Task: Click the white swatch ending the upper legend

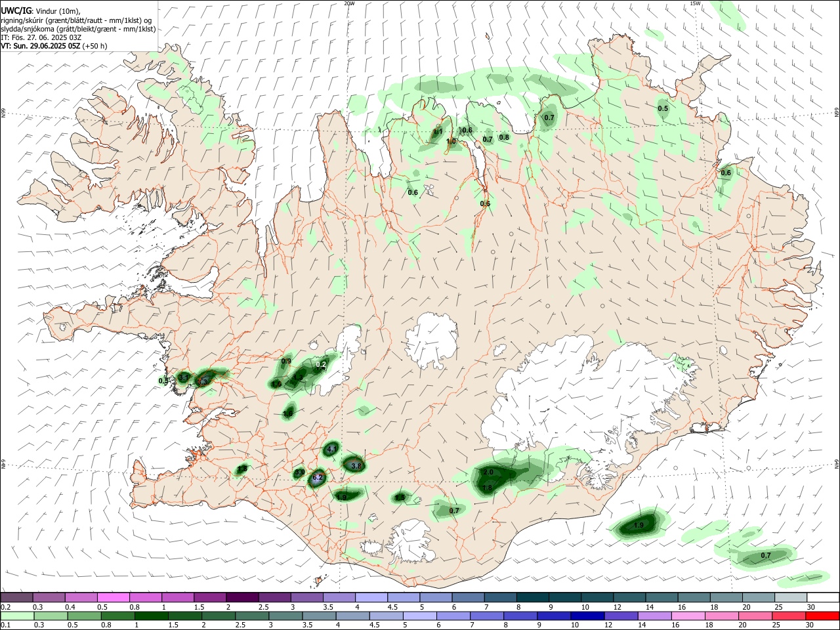Action: point(822,597)
